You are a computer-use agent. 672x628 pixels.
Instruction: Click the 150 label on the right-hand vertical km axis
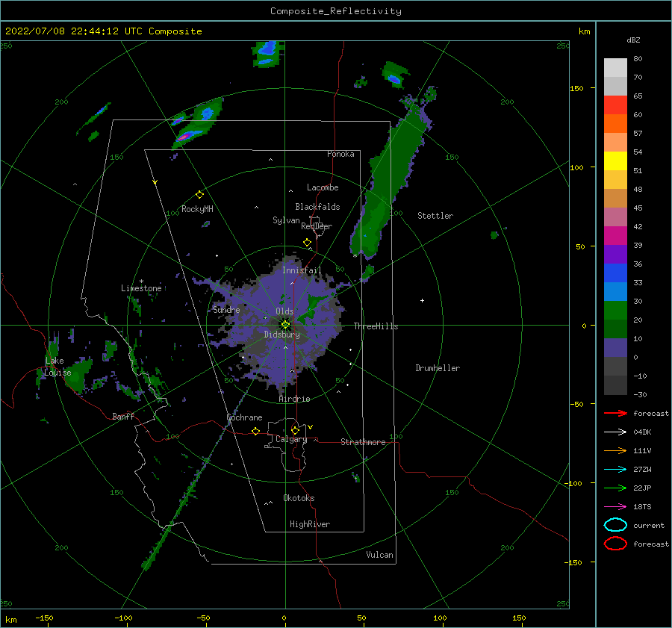(576, 88)
